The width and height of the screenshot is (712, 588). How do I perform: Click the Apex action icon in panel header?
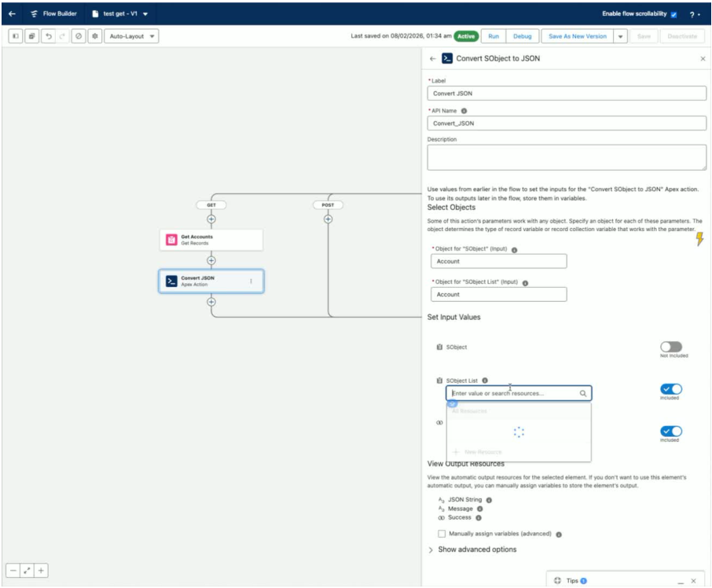[447, 58]
